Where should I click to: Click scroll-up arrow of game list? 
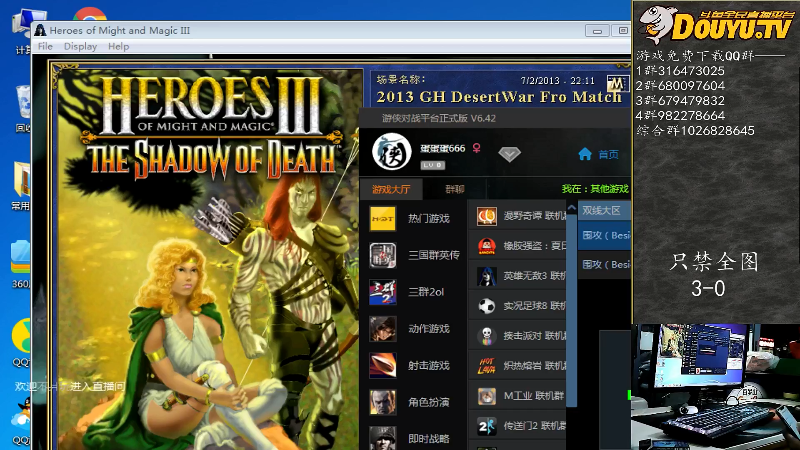[x=571, y=208]
